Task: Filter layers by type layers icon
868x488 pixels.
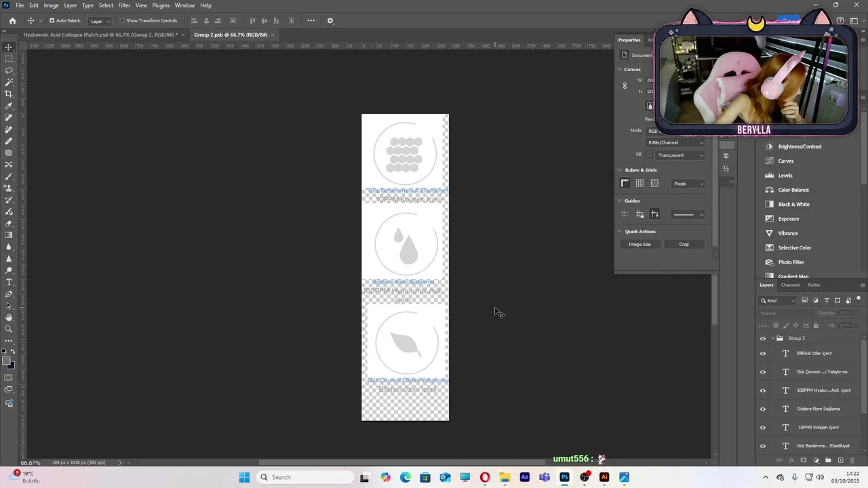Action: (x=827, y=300)
